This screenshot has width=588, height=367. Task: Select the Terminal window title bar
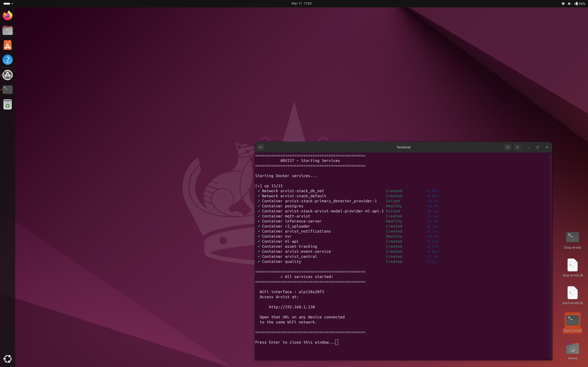[403, 147]
